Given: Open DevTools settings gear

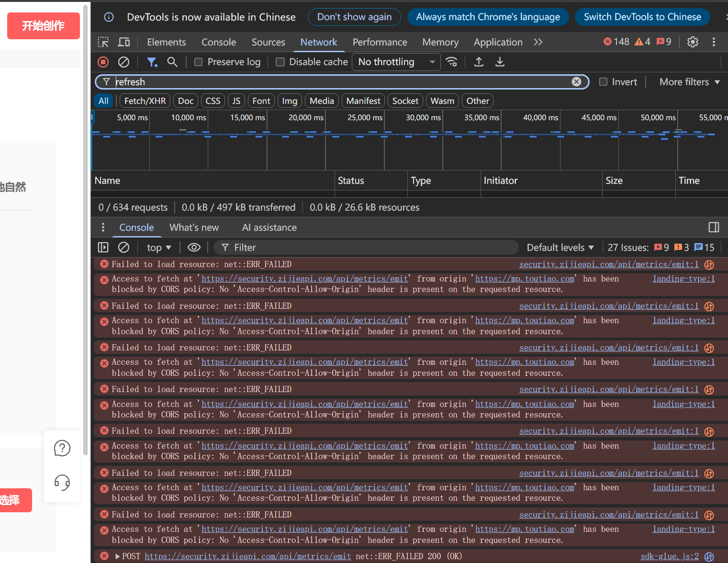Looking at the screenshot, I should pyautogui.click(x=693, y=42).
